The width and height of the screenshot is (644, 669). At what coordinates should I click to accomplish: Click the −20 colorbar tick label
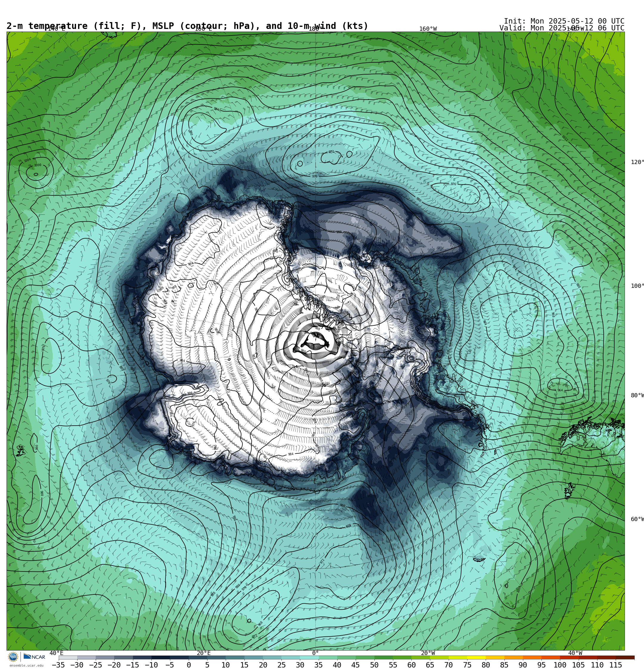tap(114, 665)
